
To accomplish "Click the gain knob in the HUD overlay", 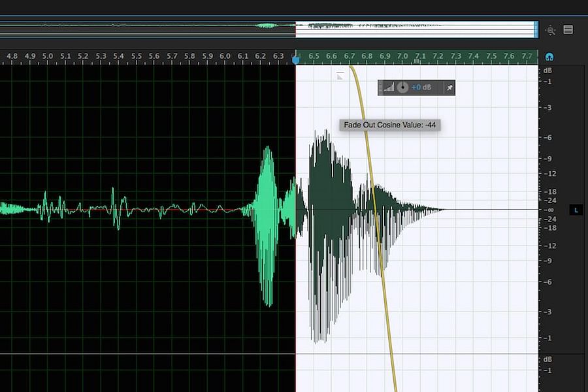I will pos(402,87).
